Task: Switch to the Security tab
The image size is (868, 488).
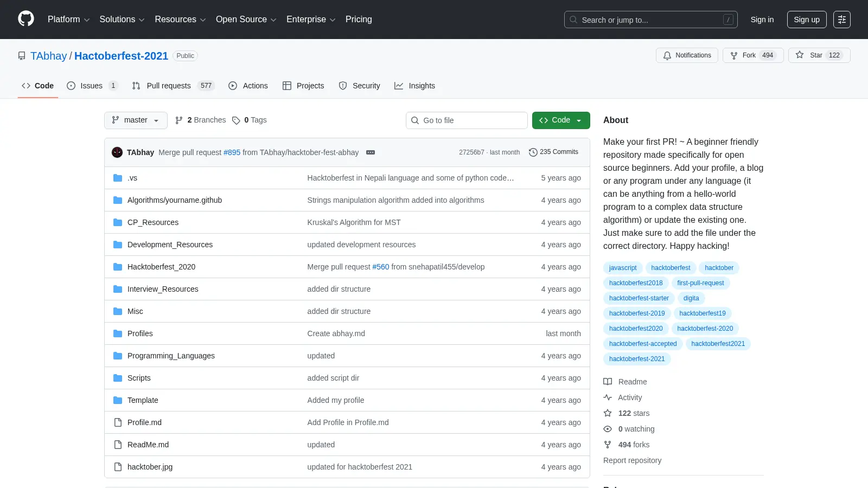Action: click(359, 86)
